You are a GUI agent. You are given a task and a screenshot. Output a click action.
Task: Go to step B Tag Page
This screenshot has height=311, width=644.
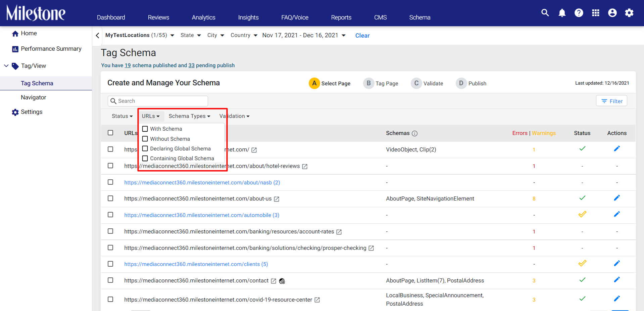pos(381,83)
